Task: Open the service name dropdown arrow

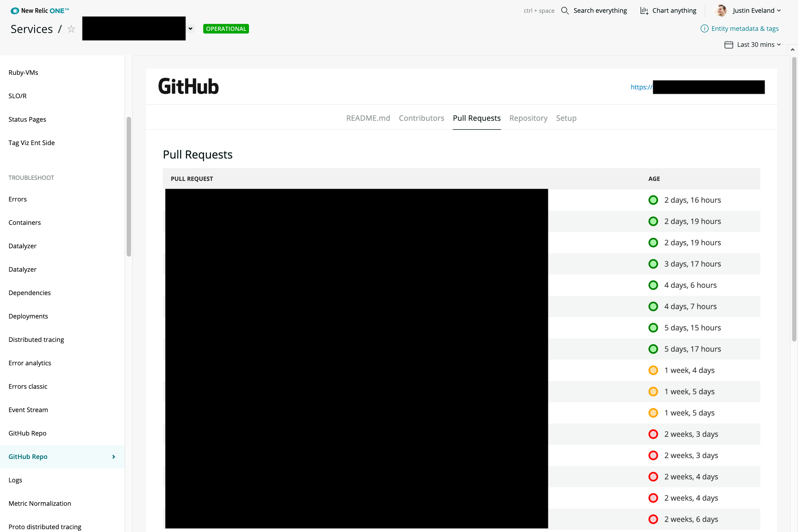Action: click(190, 29)
